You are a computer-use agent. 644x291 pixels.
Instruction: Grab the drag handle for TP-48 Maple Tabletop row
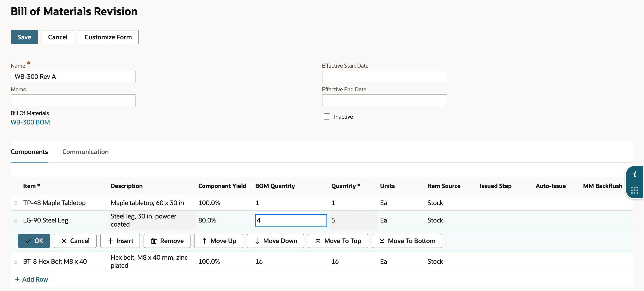[x=16, y=203]
